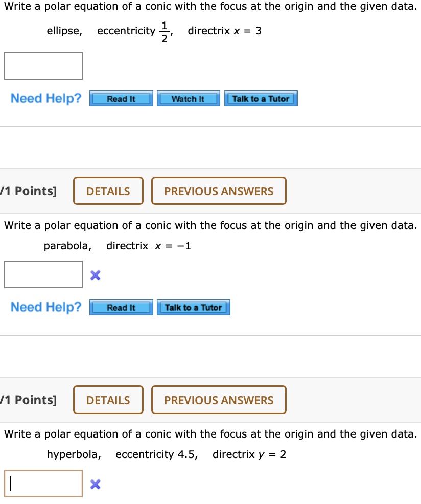This screenshot has height=504, width=421.
Task: Open the Need Help panel for ellipse question
Action: pyautogui.click(x=45, y=98)
